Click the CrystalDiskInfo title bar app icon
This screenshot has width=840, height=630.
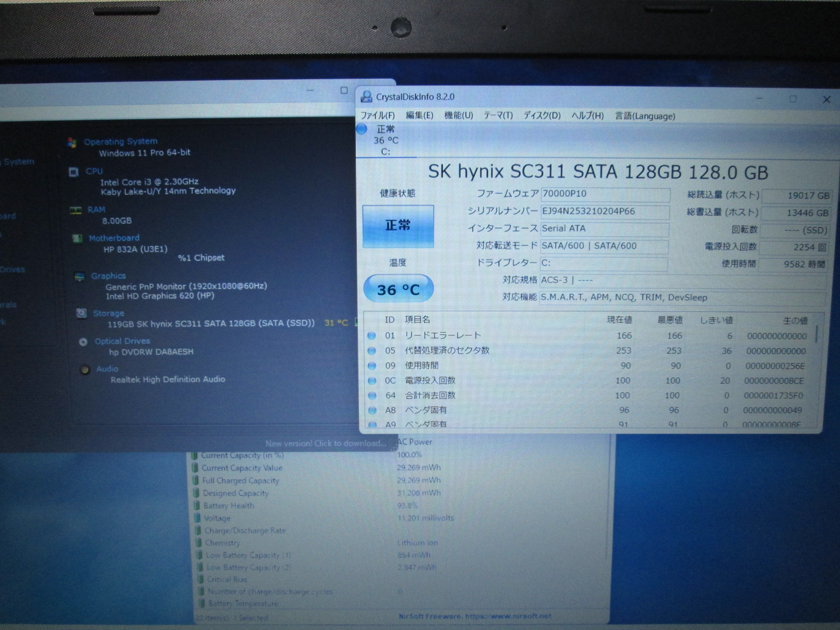[366, 97]
